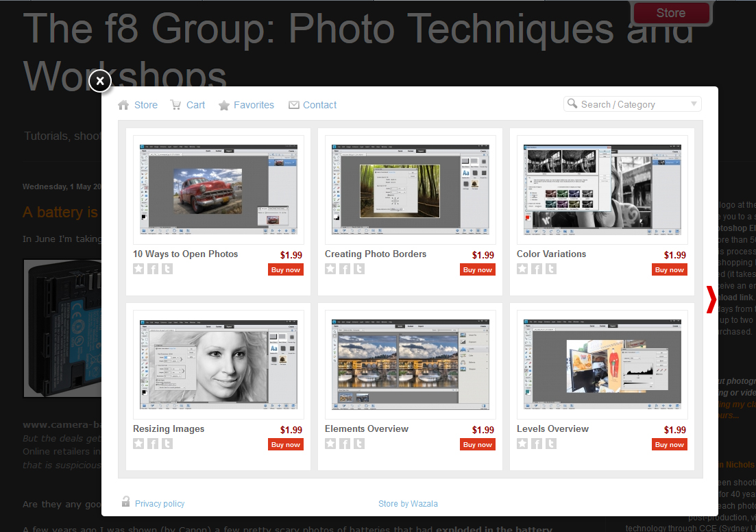This screenshot has width=756, height=532.
Task: Open 'A battery is' post title in blog
Action: [60, 213]
